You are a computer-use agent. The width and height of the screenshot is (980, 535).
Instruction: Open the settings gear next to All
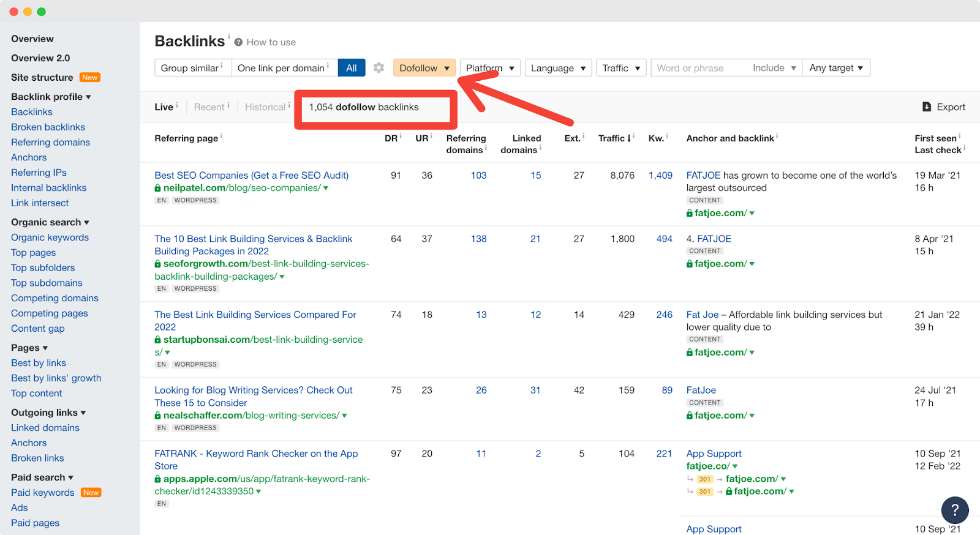[x=379, y=68]
